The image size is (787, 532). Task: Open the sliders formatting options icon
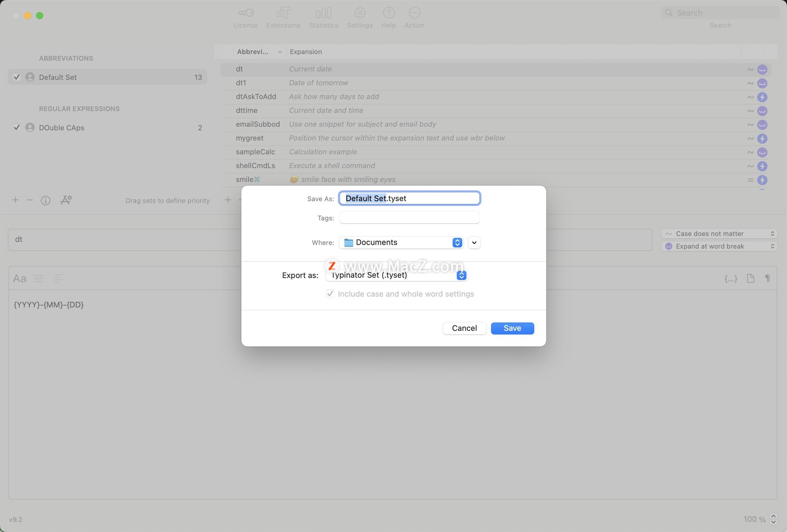pos(39,279)
